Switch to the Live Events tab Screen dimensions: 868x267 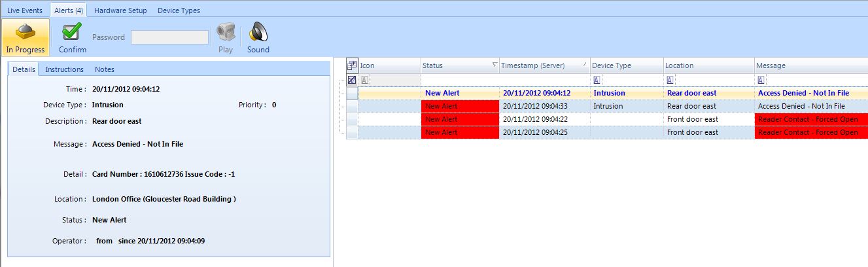click(25, 10)
